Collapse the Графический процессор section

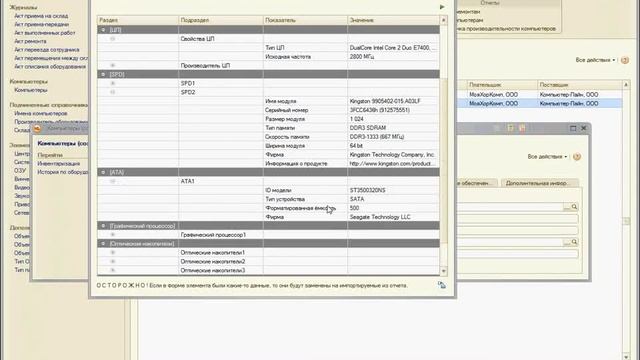pyautogui.click(x=103, y=226)
